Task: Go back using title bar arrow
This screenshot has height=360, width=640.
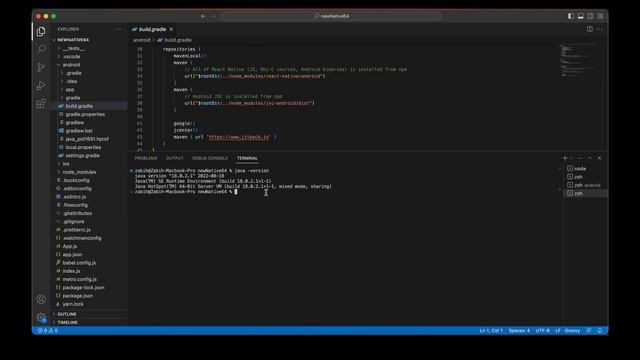Action: (203, 16)
